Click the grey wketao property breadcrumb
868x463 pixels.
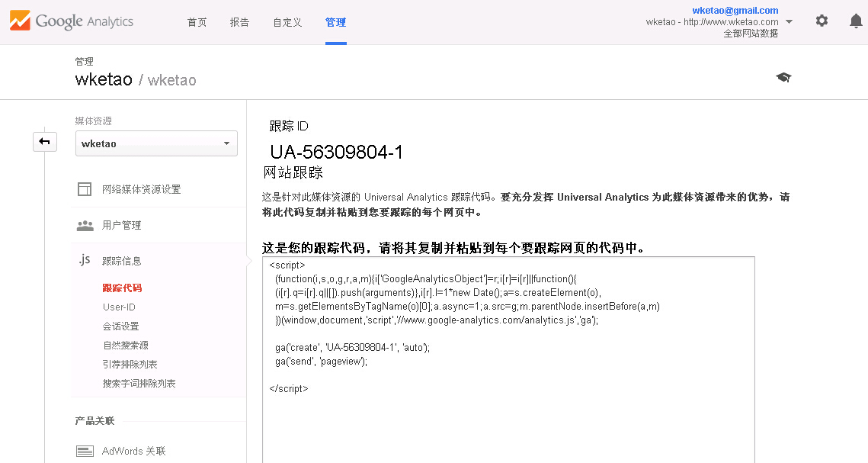171,80
